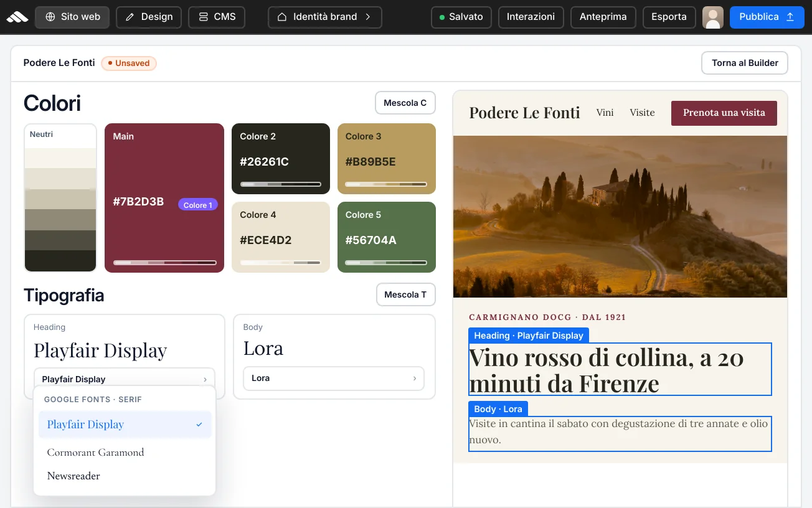Click the Tipografia section heading

click(x=64, y=295)
